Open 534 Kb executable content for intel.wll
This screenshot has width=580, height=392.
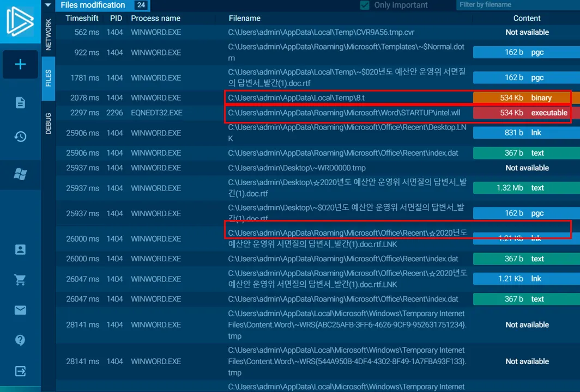click(527, 113)
